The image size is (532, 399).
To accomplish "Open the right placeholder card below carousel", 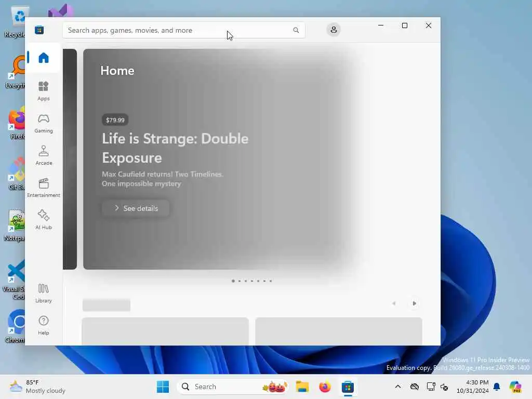I will point(339,331).
